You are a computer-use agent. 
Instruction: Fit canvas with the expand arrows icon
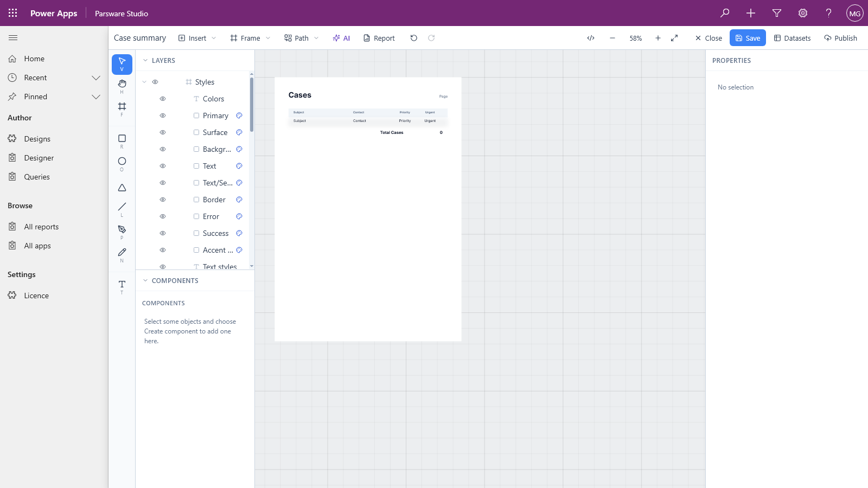(674, 38)
